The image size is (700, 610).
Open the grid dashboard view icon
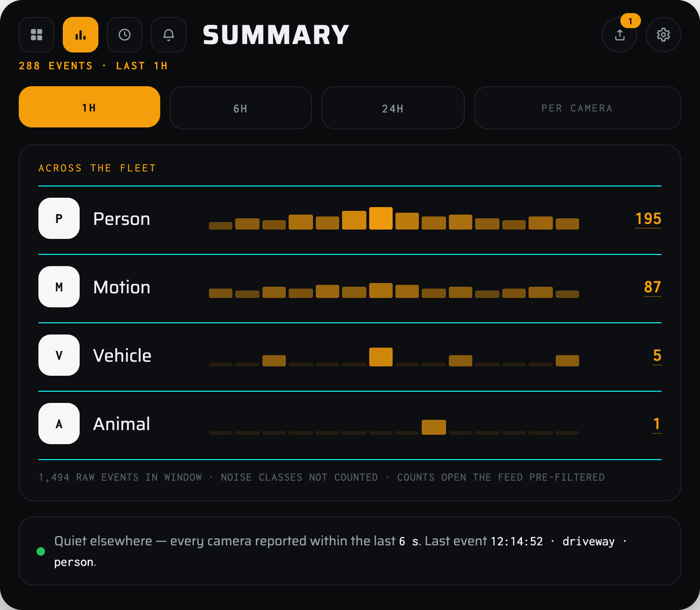[x=37, y=35]
